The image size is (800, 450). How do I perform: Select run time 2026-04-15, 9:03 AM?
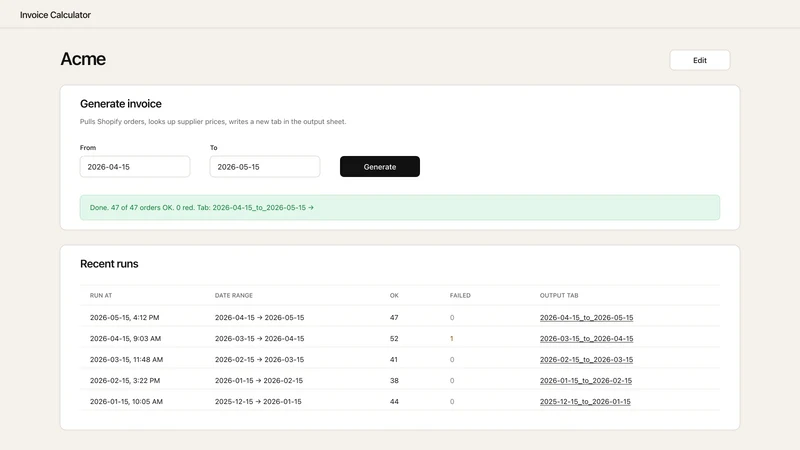click(x=126, y=338)
